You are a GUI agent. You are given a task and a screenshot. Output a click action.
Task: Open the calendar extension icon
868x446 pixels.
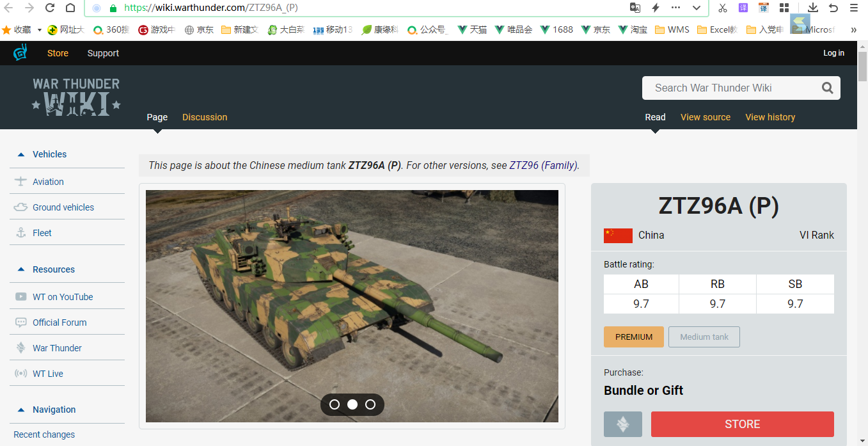point(763,8)
